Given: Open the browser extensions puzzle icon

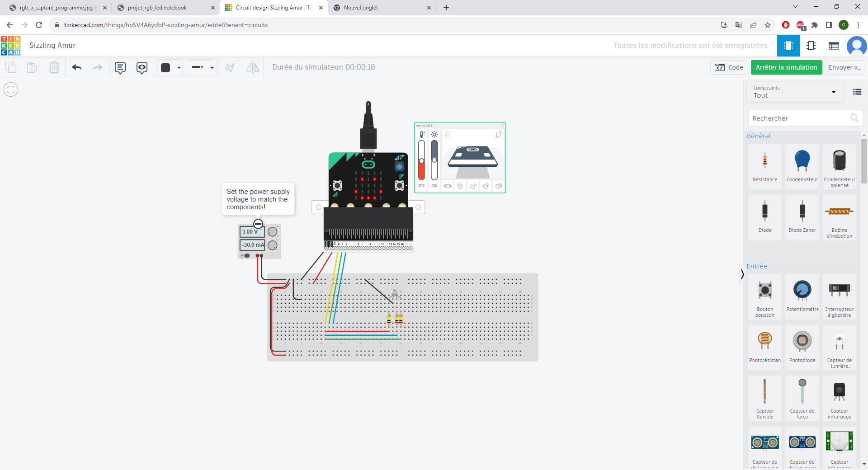Looking at the screenshot, I should click(815, 25).
